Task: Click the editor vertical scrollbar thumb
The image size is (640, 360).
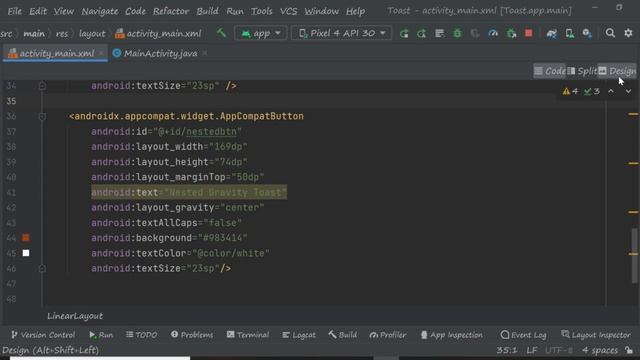Action: point(634,256)
